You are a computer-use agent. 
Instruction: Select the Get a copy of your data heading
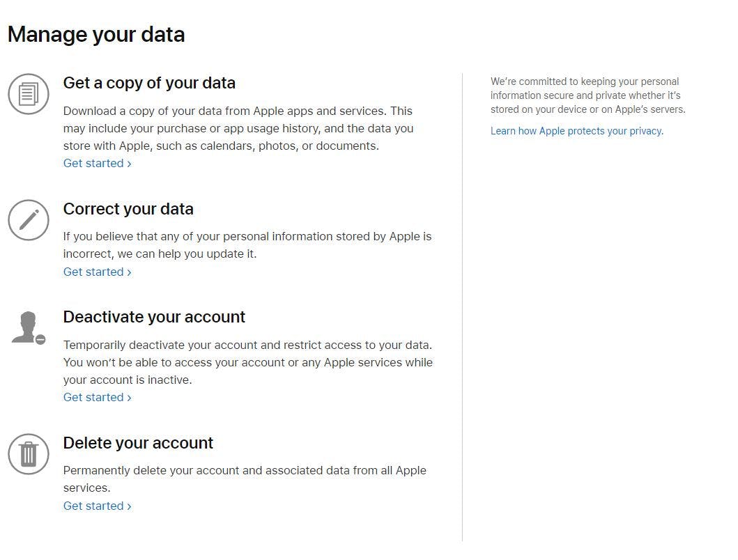pyautogui.click(x=149, y=83)
